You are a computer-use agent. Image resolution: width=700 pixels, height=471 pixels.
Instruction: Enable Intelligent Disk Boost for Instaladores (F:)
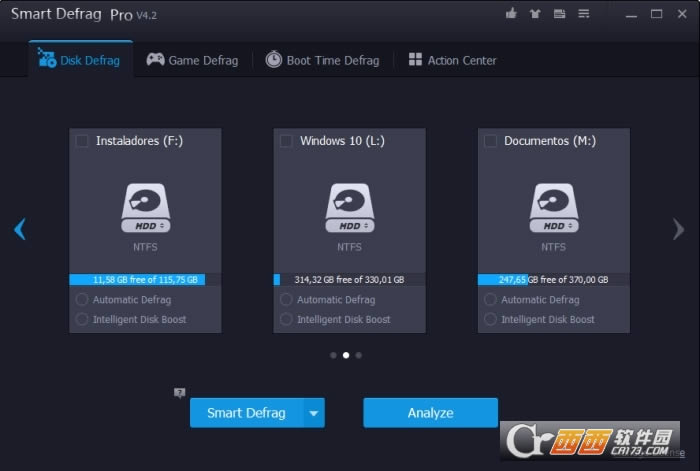coord(82,319)
